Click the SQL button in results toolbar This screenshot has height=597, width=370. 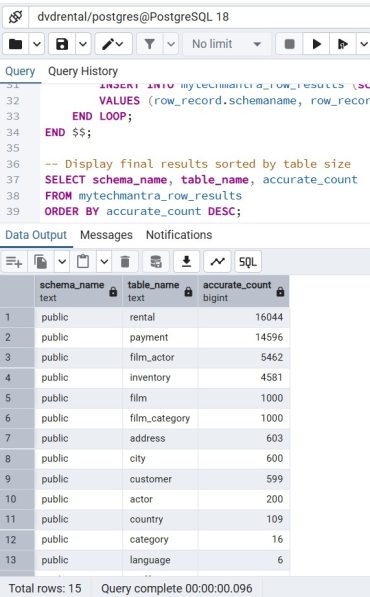[248, 262]
